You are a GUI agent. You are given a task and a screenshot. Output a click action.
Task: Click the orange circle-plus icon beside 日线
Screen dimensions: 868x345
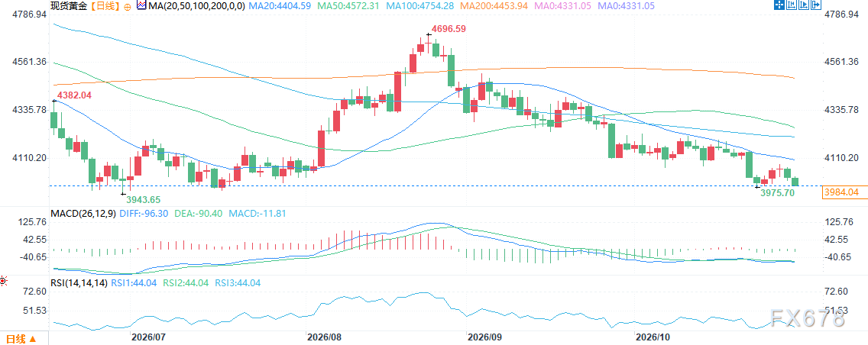[x=128, y=7]
